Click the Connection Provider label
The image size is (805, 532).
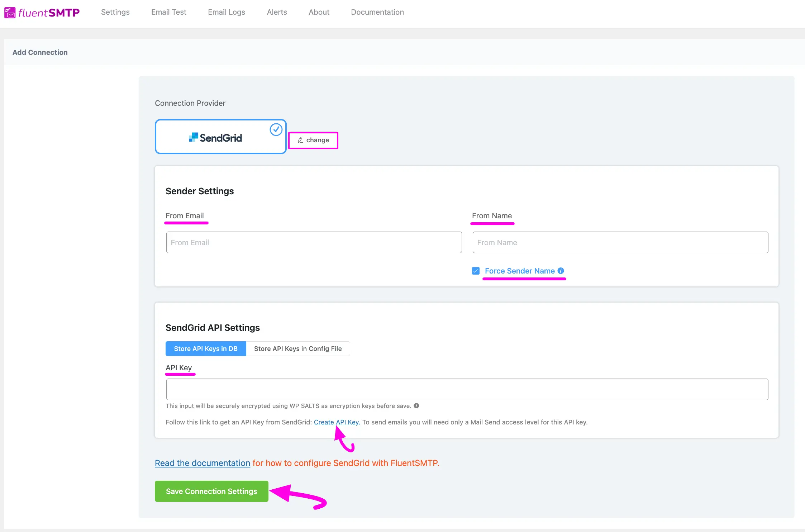pyautogui.click(x=190, y=103)
